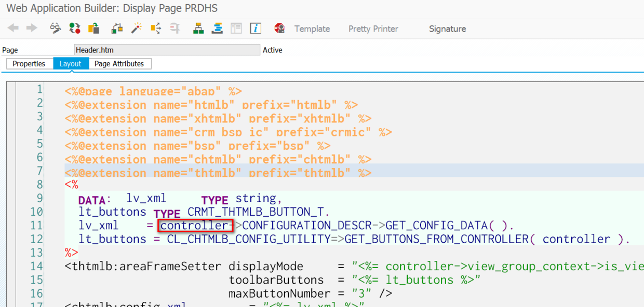
Task: Click the Template button
Action: [x=312, y=29]
